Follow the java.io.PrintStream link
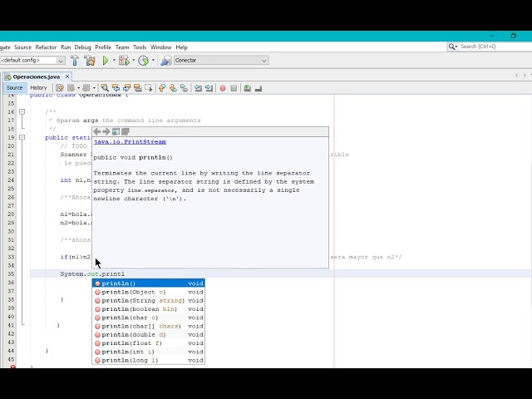532x399 pixels. pos(129,142)
